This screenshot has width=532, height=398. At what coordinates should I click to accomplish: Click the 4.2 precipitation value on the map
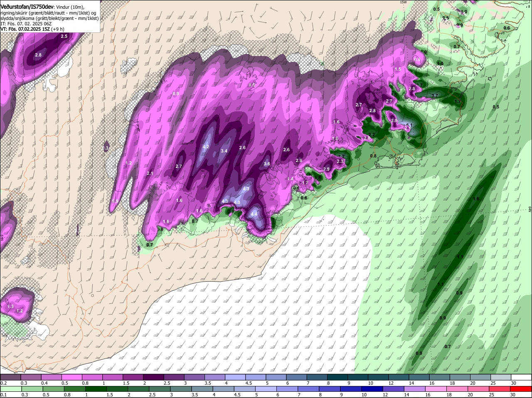(206, 147)
